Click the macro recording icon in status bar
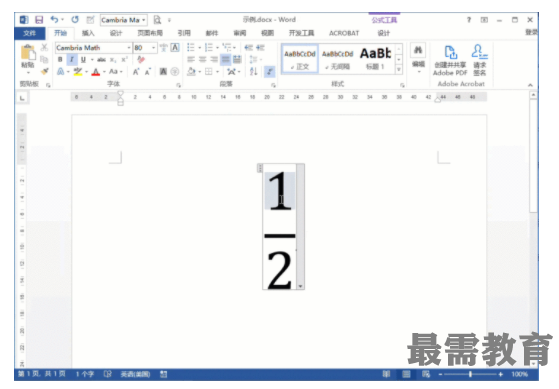Screen dimensions: 559x389 (164, 374)
